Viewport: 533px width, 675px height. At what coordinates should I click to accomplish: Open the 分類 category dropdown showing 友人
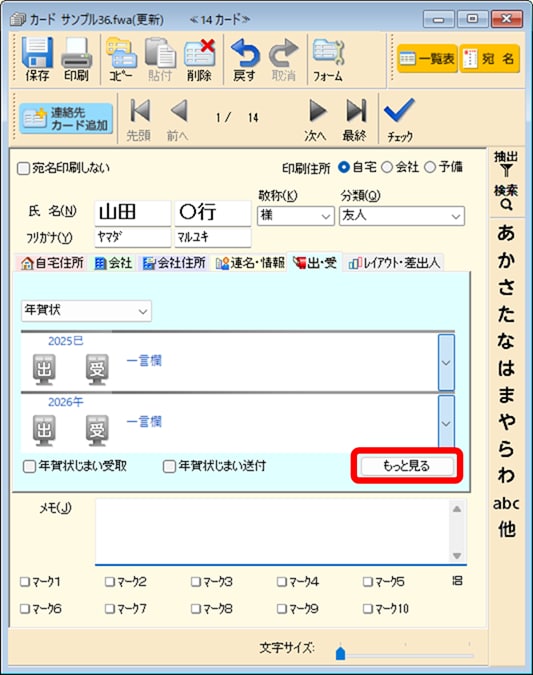(x=402, y=216)
